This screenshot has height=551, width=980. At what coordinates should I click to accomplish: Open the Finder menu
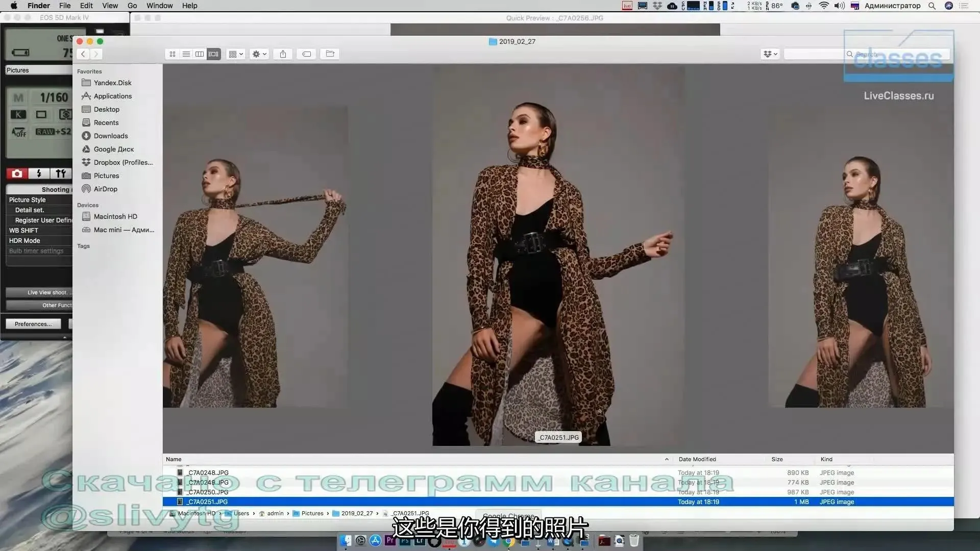tap(38, 6)
